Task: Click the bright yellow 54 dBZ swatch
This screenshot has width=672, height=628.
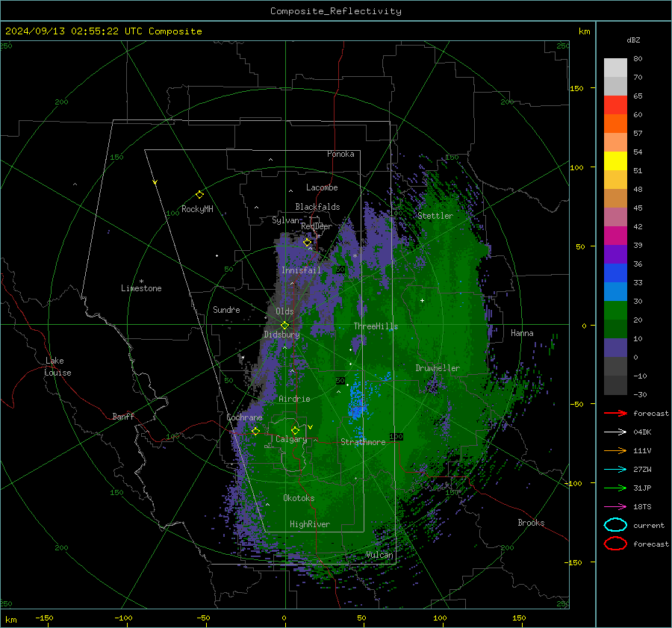Action: coord(615,161)
